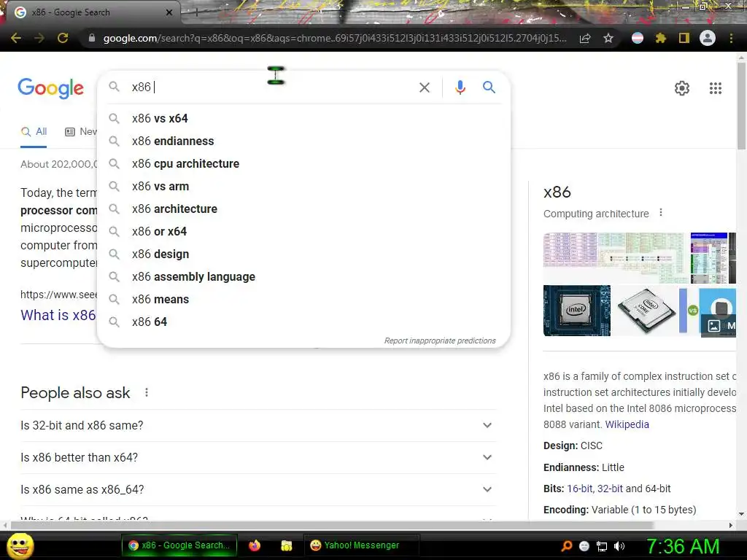Bookmark this page with the star icon
747x560 pixels.
point(608,38)
